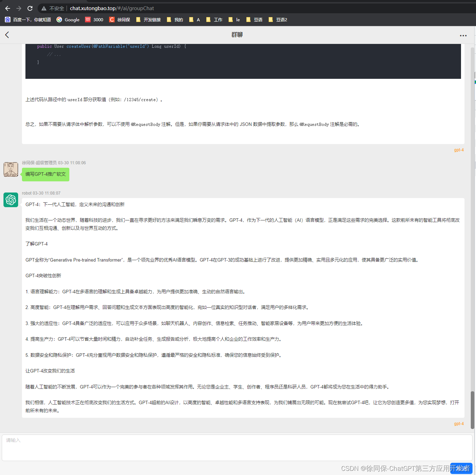Click the ChatGPT robot avatar icon
This screenshot has width=476, height=475.
(x=11, y=200)
